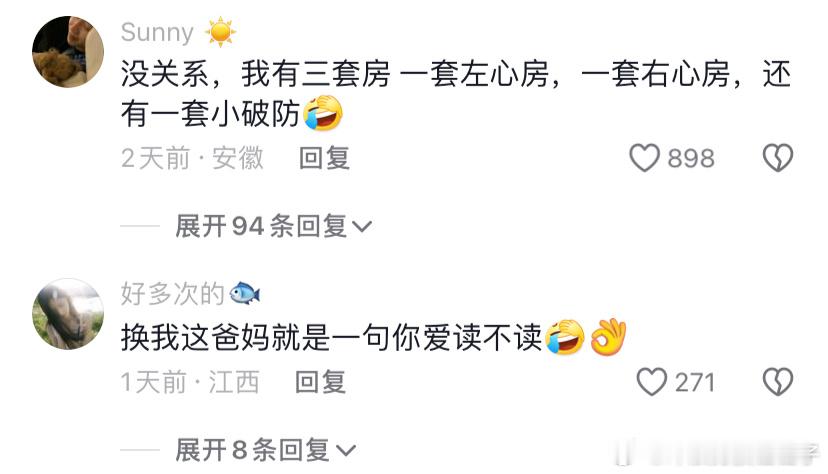This screenshot has width=828, height=474.
Task: Click the fish emoji beside 好多次的
Action: pyautogui.click(x=245, y=293)
